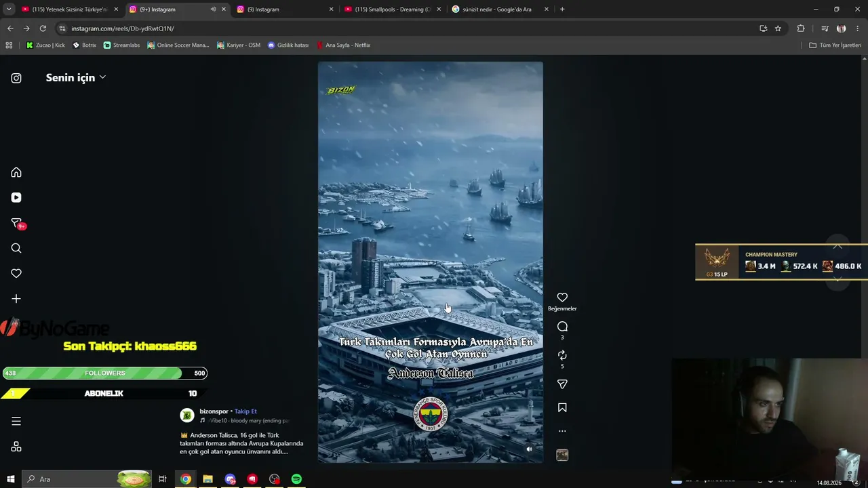Open more options for the reel (three dots)

[x=562, y=431]
